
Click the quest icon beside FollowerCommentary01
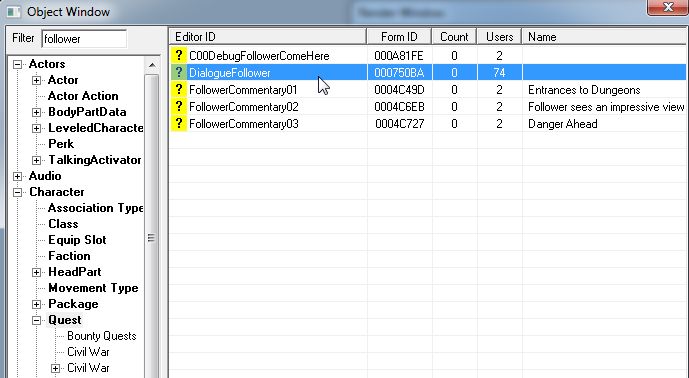[x=178, y=90]
